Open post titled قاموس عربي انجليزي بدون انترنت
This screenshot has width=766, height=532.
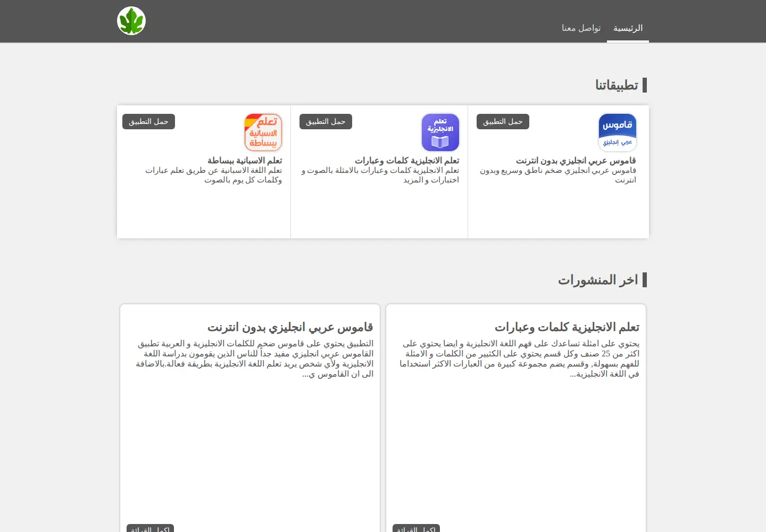click(290, 327)
